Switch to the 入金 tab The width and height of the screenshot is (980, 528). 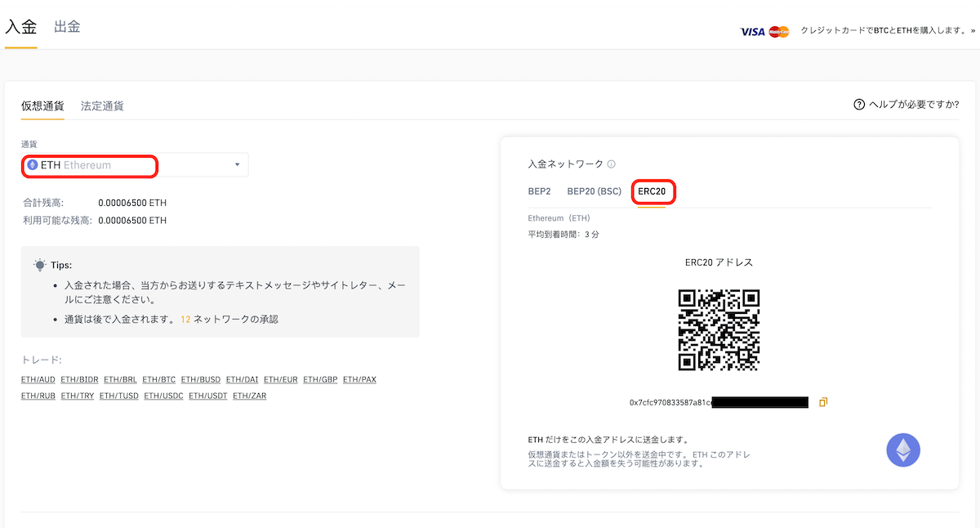[20, 26]
